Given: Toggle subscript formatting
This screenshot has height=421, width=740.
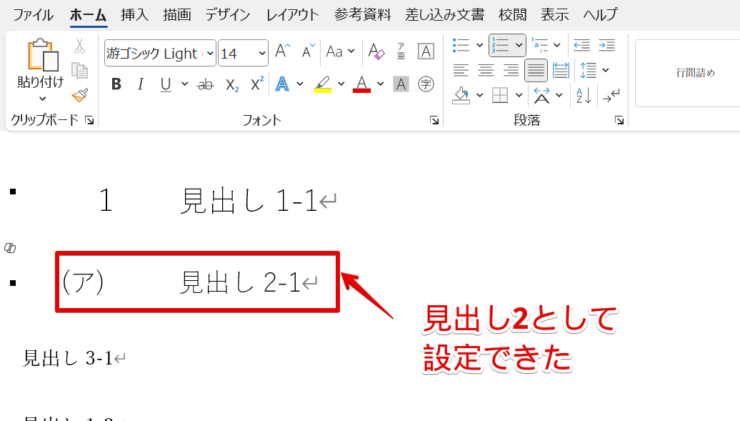Looking at the screenshot, I should tap(232, 85).
